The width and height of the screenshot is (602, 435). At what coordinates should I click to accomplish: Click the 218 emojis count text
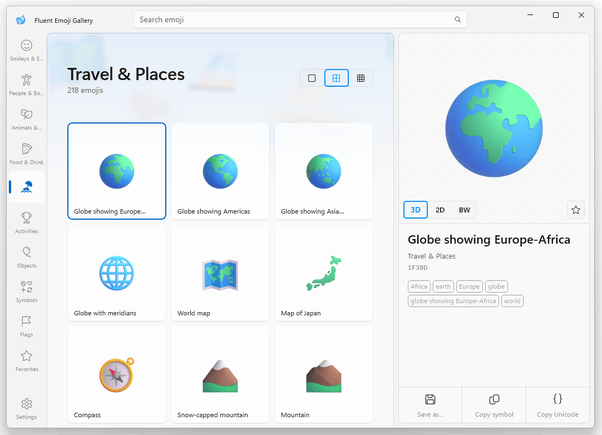coord(85,90)
